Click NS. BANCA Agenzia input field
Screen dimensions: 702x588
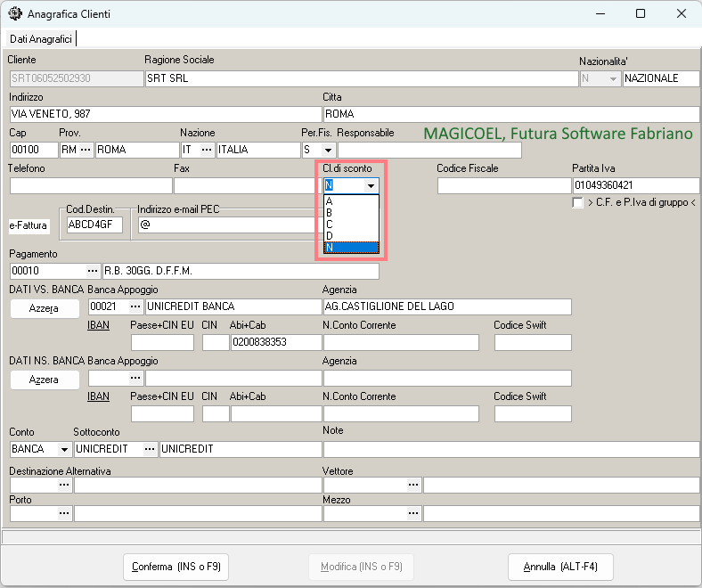click(447, 378)
